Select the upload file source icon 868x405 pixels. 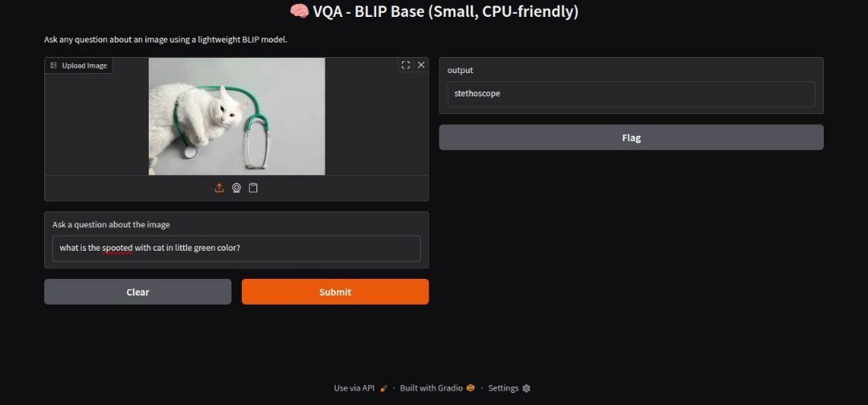[219, 188]
